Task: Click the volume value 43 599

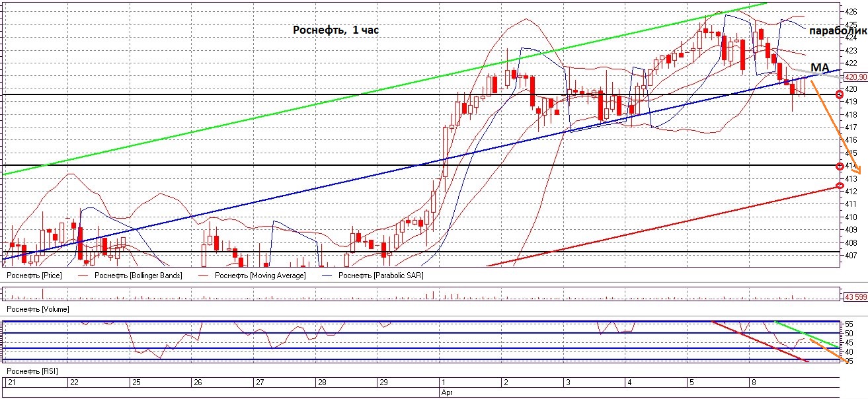Action: [x=855, y=297]
